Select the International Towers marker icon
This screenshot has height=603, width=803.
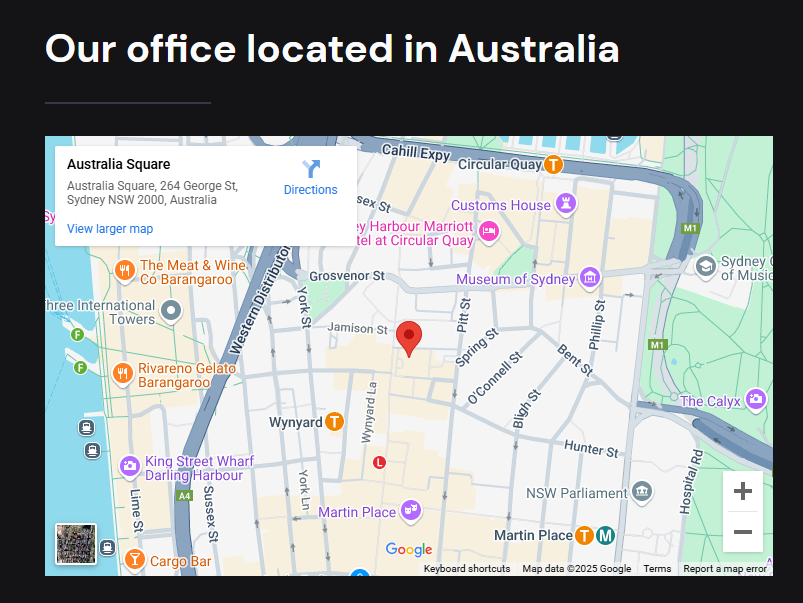coord(171,310)
